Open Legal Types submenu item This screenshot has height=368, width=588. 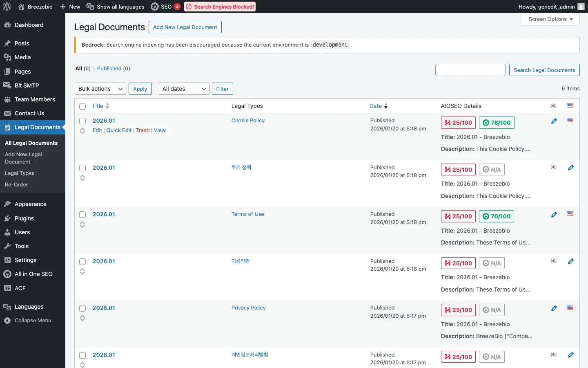20,173
